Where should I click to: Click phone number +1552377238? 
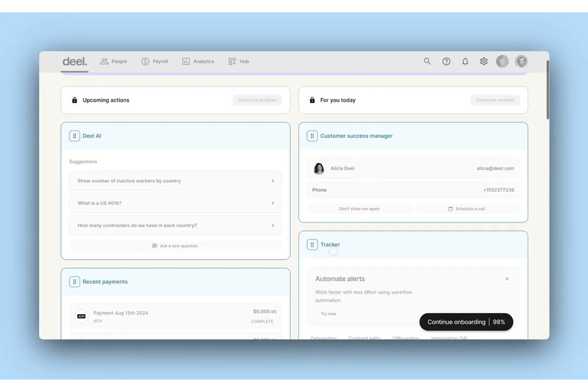click(x=498, y=190)
